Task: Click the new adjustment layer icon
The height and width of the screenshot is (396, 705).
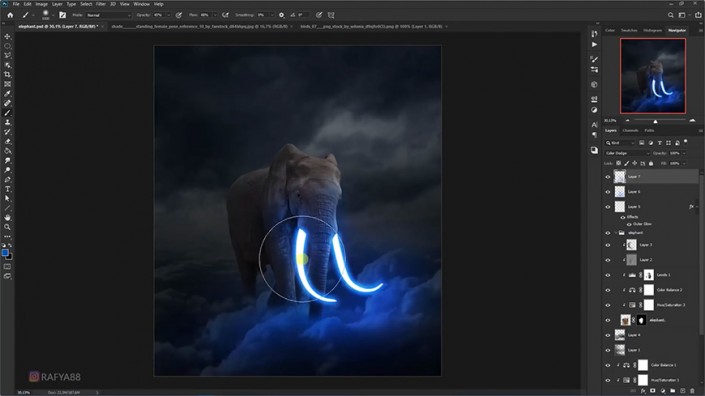Action: (663, 391)
